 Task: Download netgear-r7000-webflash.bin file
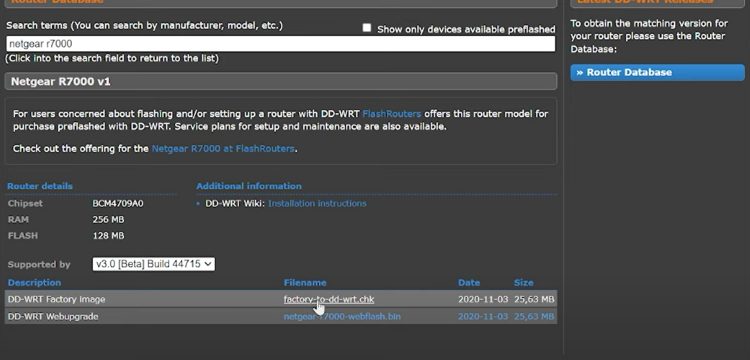[x=342, y=316]
